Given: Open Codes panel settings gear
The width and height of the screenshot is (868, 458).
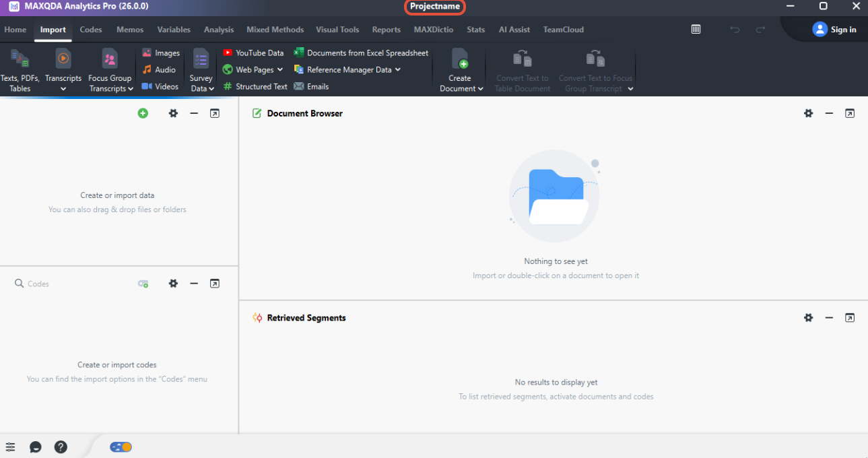Looking at the screenshot, I should coord(173,284).
